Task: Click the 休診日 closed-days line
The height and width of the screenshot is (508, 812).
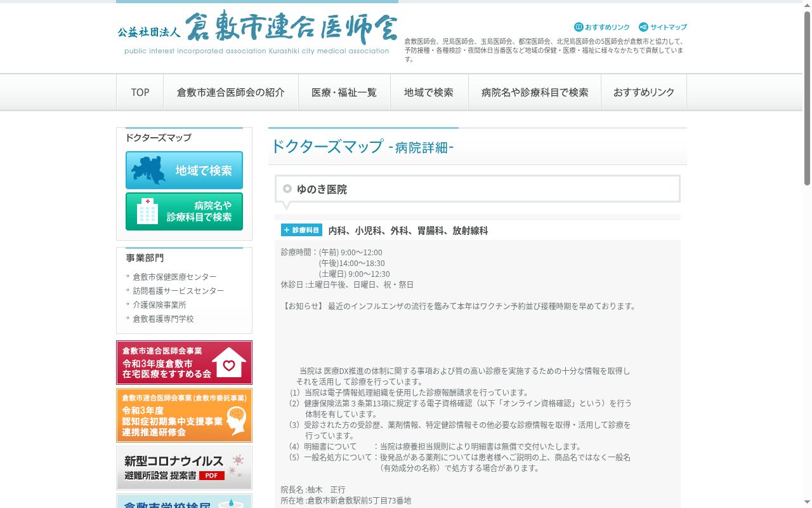Action: point(347,284)
